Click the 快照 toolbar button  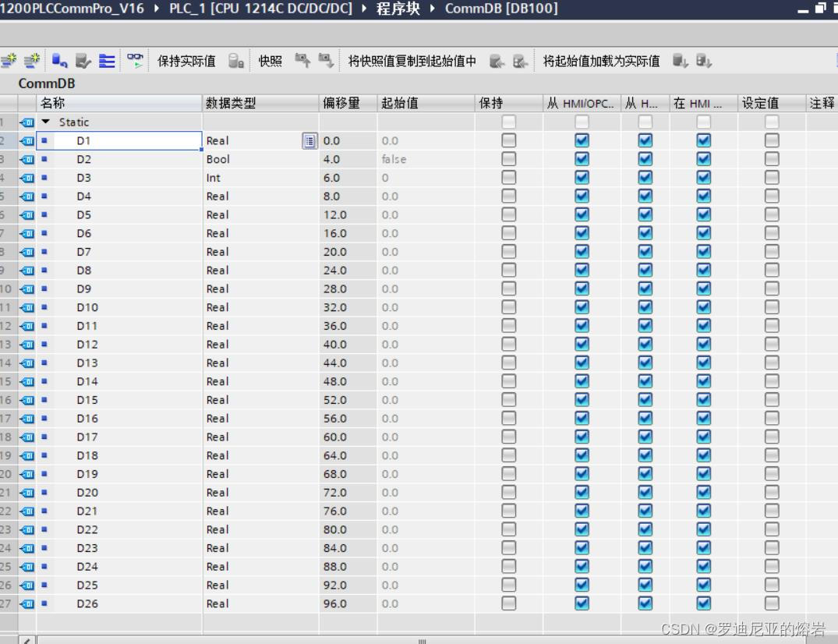click(270, 61)
